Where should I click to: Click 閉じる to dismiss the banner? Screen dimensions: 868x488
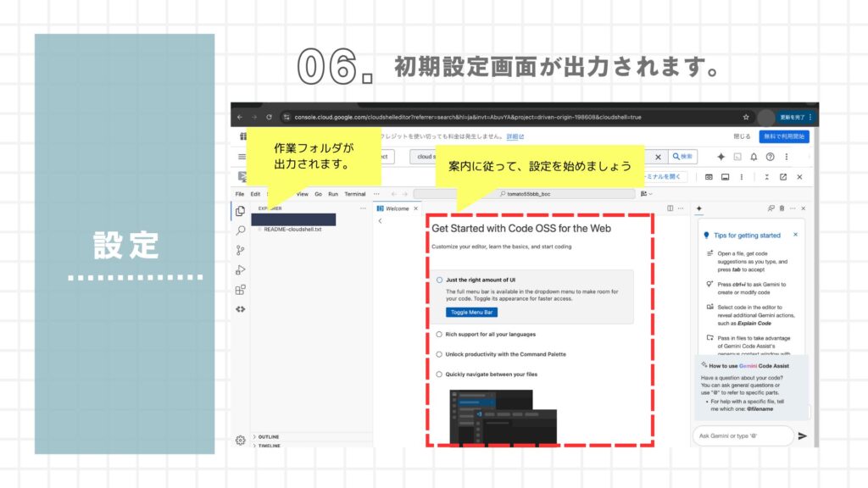742,136
